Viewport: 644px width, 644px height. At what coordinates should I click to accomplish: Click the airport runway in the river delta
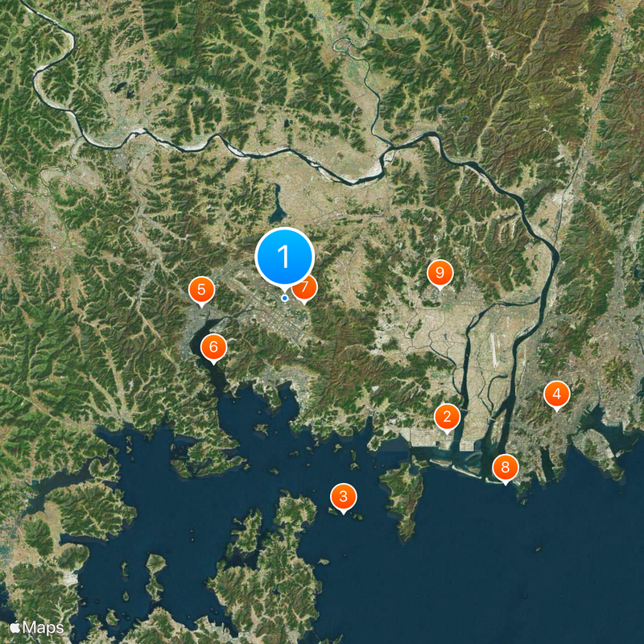click(x=494, y=350)
